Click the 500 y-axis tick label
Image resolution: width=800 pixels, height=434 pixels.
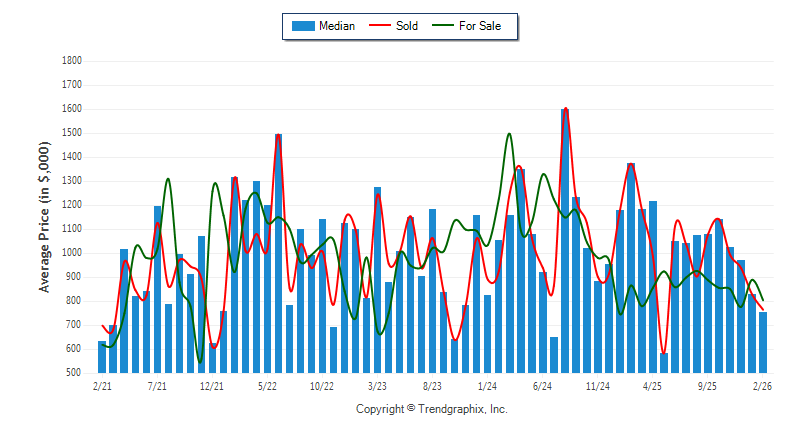point(74,373)
